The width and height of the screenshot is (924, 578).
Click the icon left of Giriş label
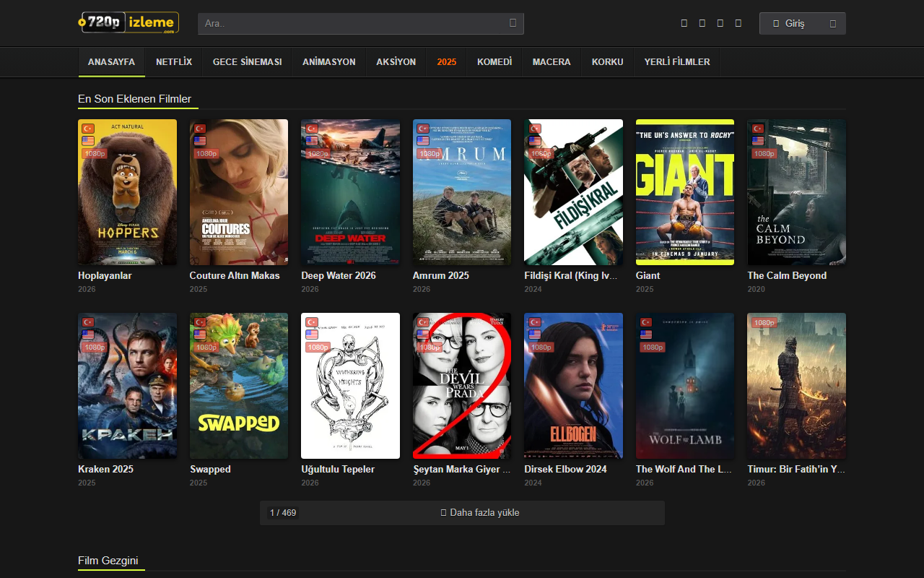776,24
